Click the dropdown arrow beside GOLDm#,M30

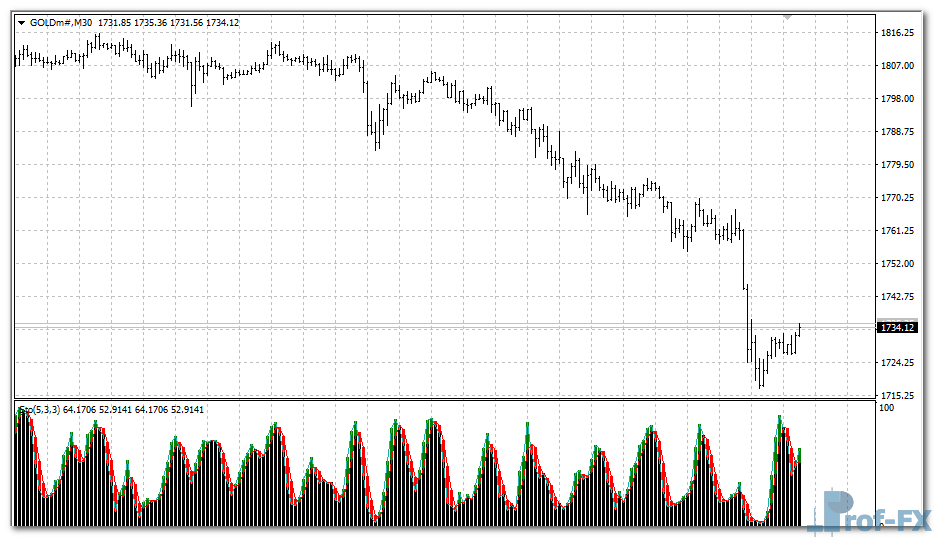click(21, 22)
